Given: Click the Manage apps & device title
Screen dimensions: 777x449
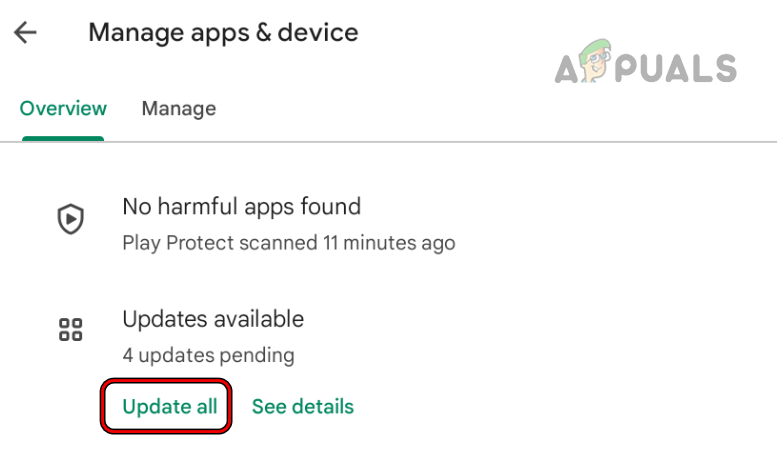Looking at the screenshot, I should tap(223, 32).
